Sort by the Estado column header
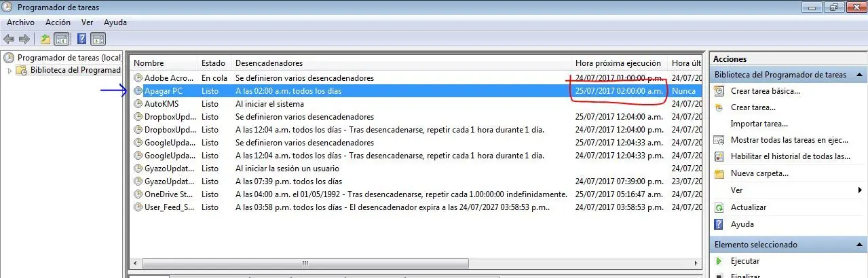This screenshot has width=868, height=278. [214, 63]
